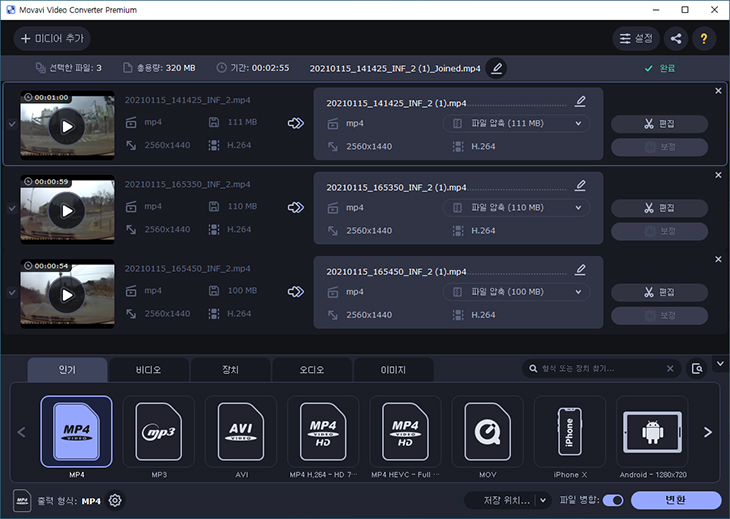The image size is (730, 519).
Task: Open file compression dropdown (100 MB)
Action: 516,292
